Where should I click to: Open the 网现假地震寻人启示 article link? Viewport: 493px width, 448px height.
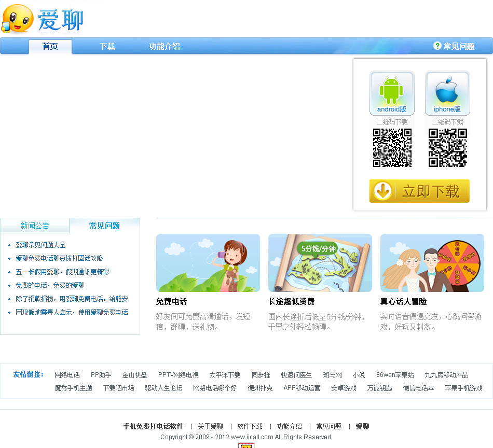tap(72, 312)
